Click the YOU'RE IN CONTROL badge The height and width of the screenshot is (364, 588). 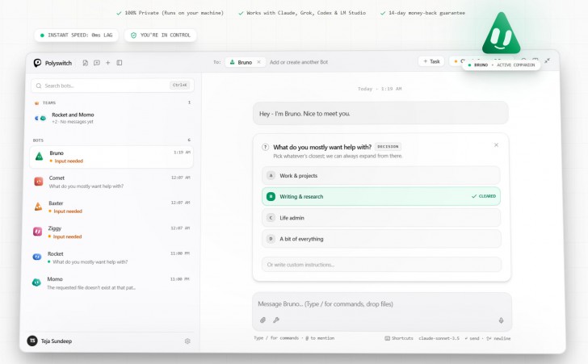[161, 36]
